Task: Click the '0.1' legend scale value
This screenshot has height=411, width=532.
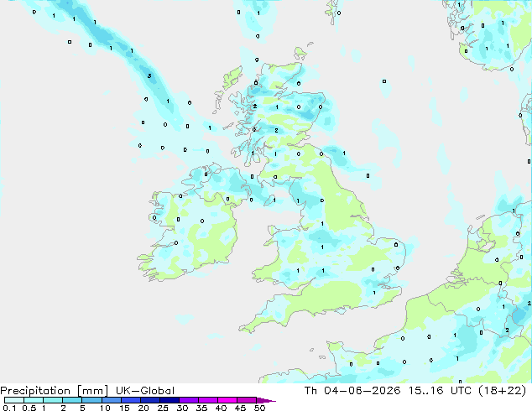Action: (9, 408)
